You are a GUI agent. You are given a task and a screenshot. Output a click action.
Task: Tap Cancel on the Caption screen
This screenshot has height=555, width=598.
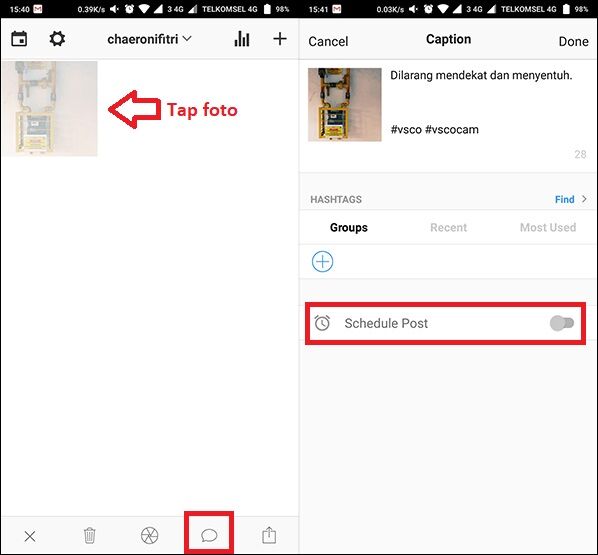click(x=328, y=41)
